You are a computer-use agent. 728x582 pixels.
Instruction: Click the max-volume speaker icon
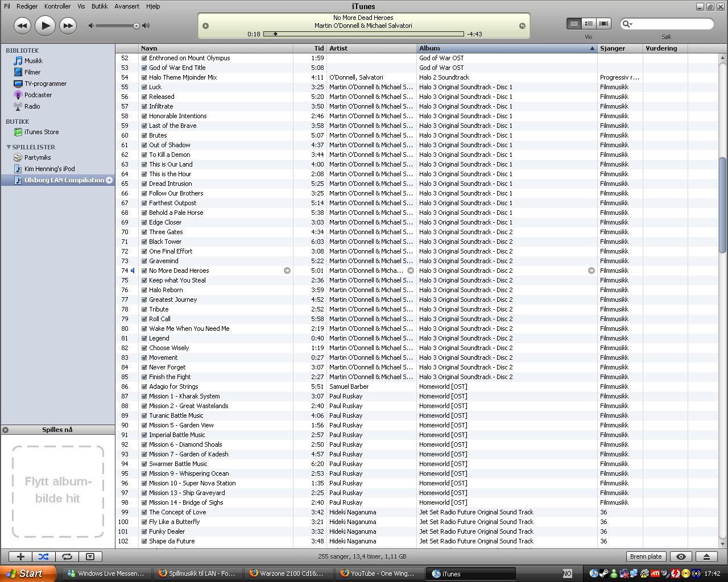[x=146, y=26]
